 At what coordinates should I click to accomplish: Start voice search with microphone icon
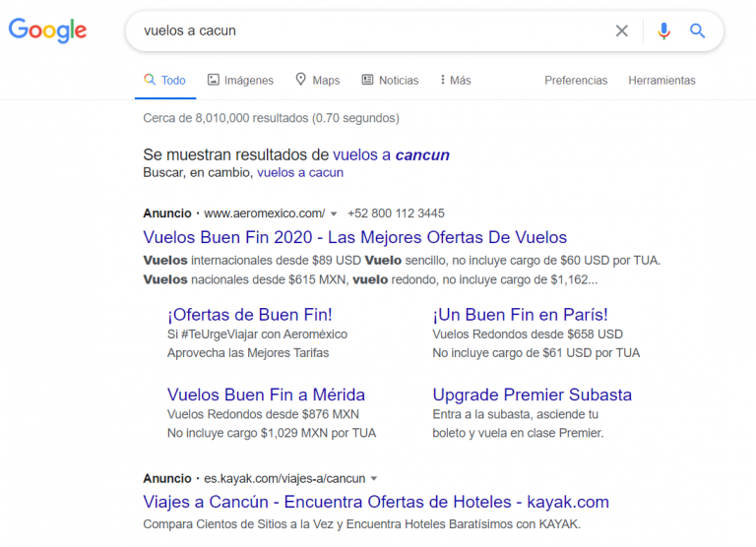[663, 30]
